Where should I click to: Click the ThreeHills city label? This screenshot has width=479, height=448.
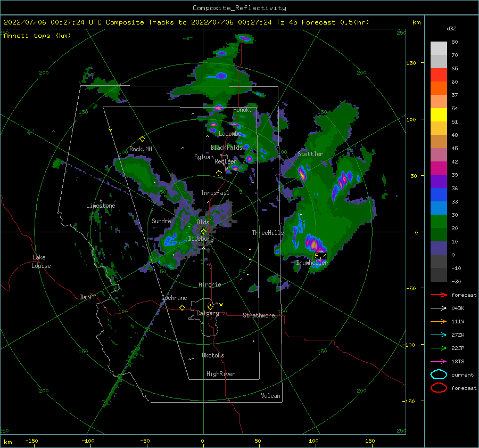[268, 233]
